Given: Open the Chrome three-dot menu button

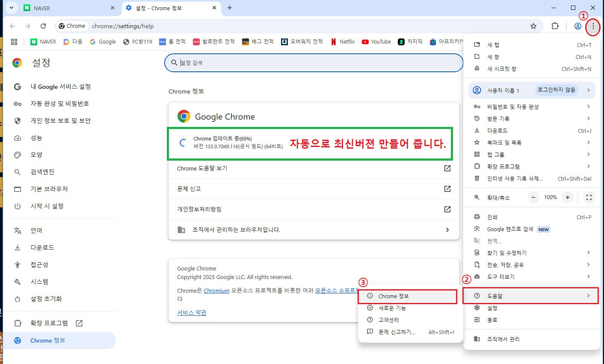Looking at the screenshot, I should pyautogui.click(x=593, y=26).
